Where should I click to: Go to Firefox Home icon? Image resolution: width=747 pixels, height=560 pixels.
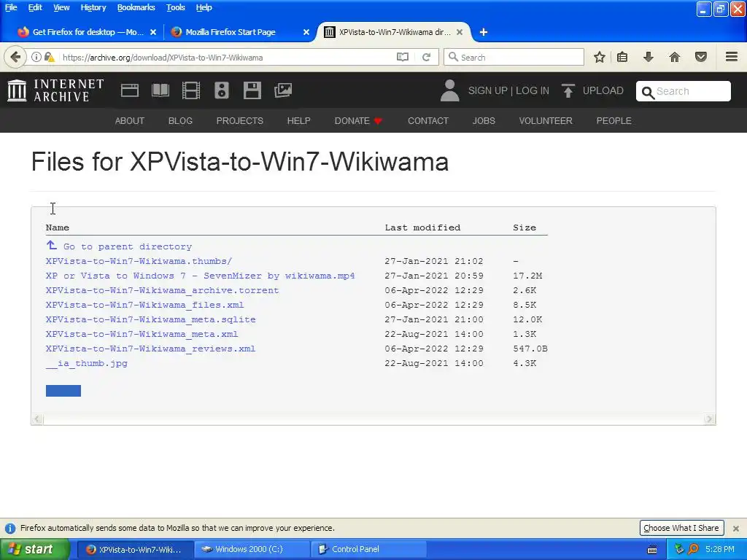[675, 57]
